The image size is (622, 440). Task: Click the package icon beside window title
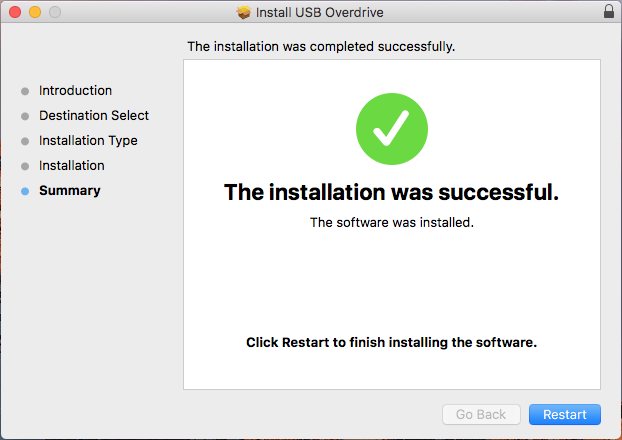click(x=243, y=12)
